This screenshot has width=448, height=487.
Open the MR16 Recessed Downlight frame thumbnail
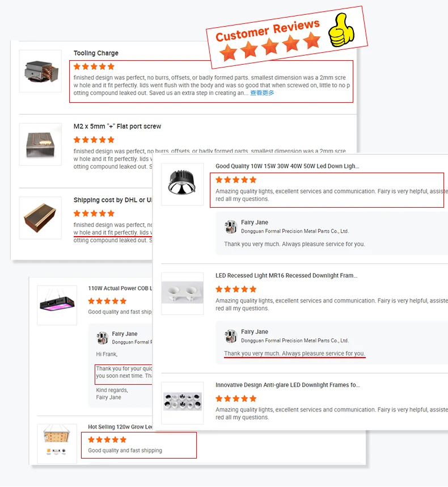(x=183, y=293)
